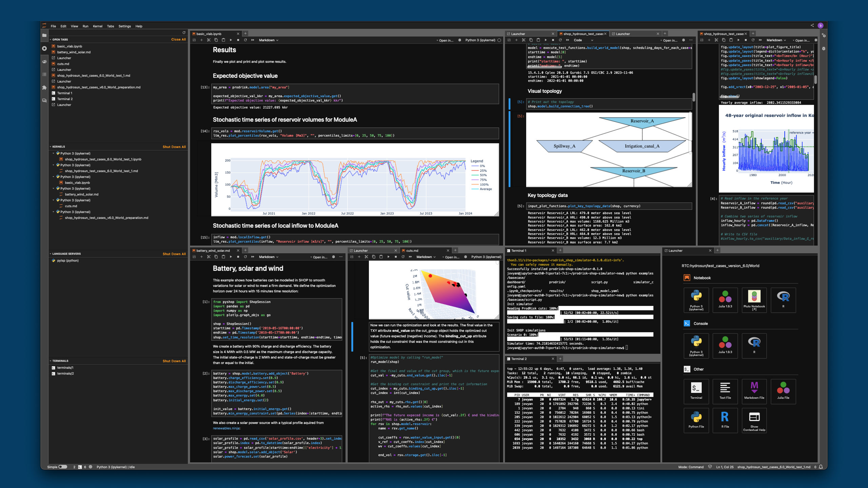Open the renewables.ninja link
The width and height of the screenshot is (868, 488).
[x=226, y=428]
